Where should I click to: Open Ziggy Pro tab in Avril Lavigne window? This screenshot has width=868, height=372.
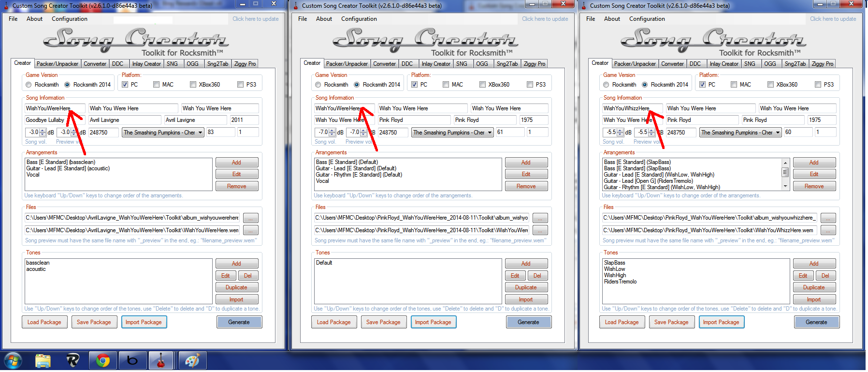pos(245,64)
